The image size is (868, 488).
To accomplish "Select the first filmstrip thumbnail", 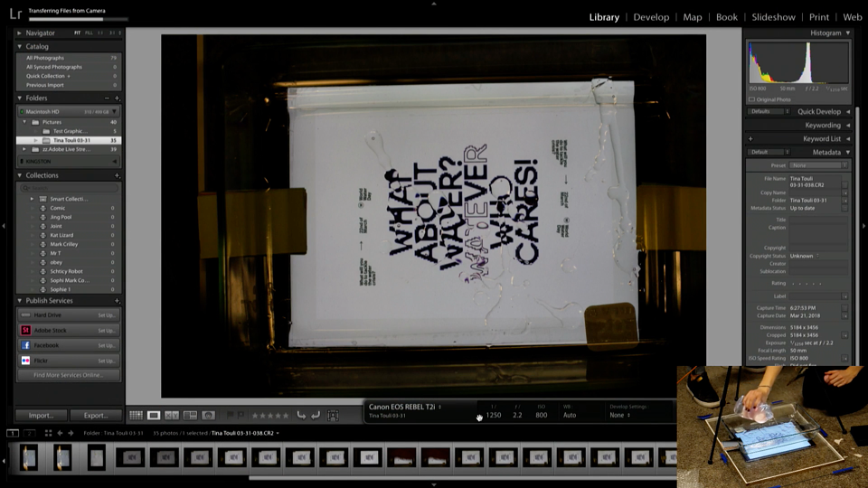I will [x=29, y=457].
